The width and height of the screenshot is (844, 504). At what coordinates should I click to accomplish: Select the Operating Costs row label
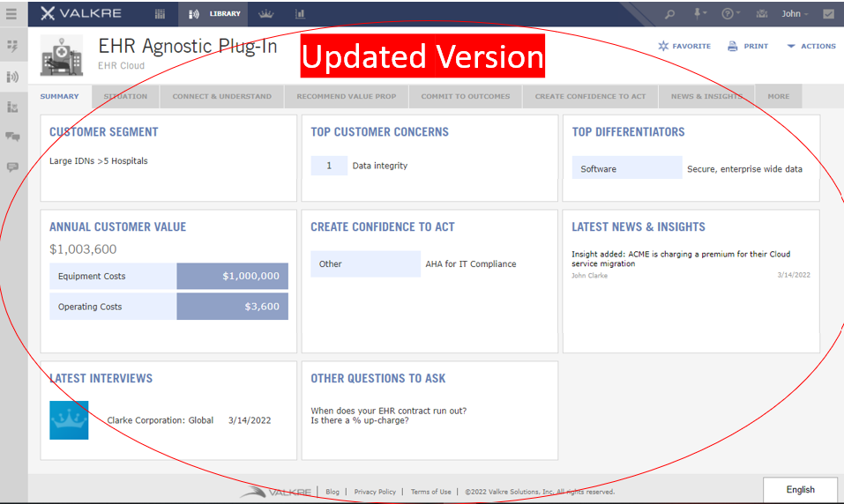coord(113,307)
